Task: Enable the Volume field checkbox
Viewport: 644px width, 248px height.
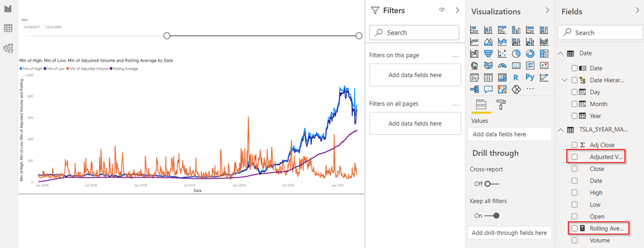Action: [x=575, y=240]
